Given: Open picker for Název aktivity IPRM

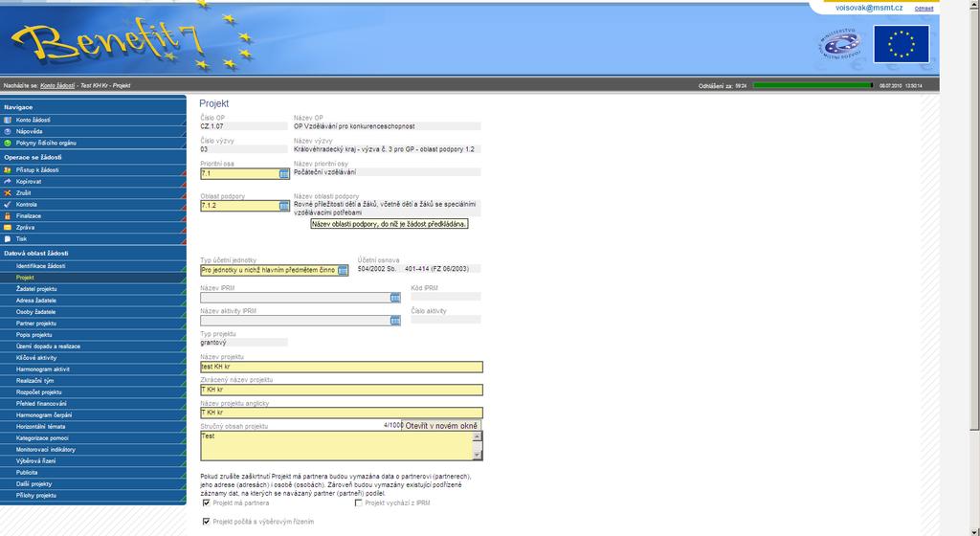Looking at the screenshot, I should click(395, 321).
